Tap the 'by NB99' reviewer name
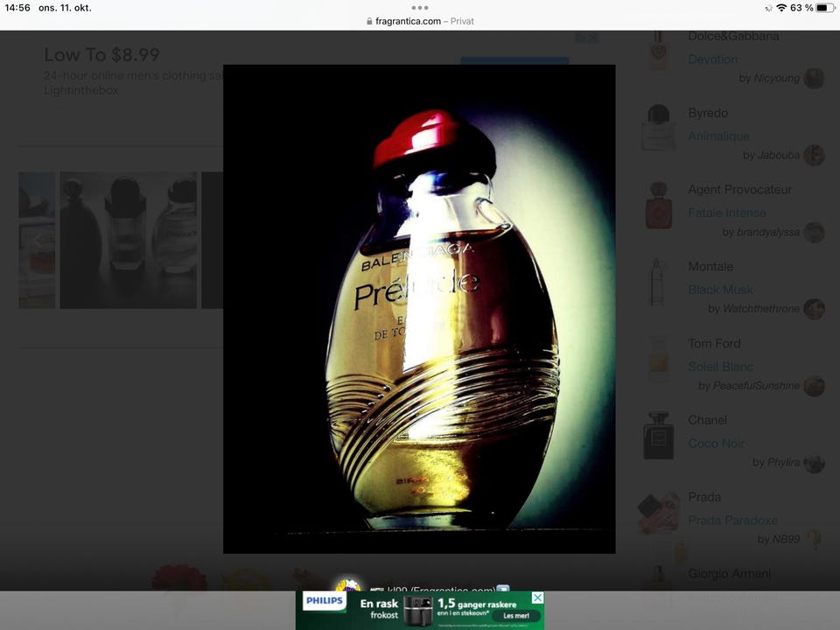The image size is (840, 630). [x=779, y=540]
